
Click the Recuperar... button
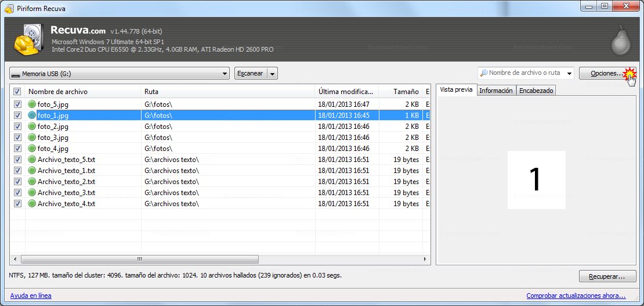[x=607, y=276]
